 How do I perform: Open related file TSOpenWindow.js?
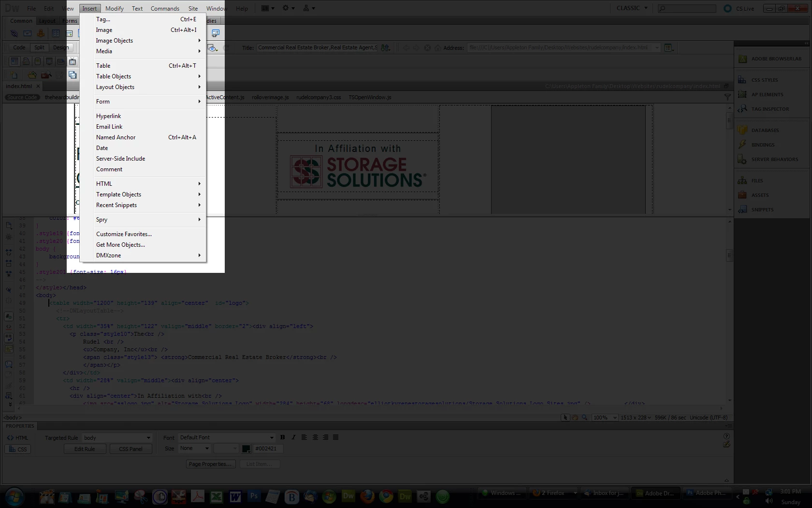370,97
